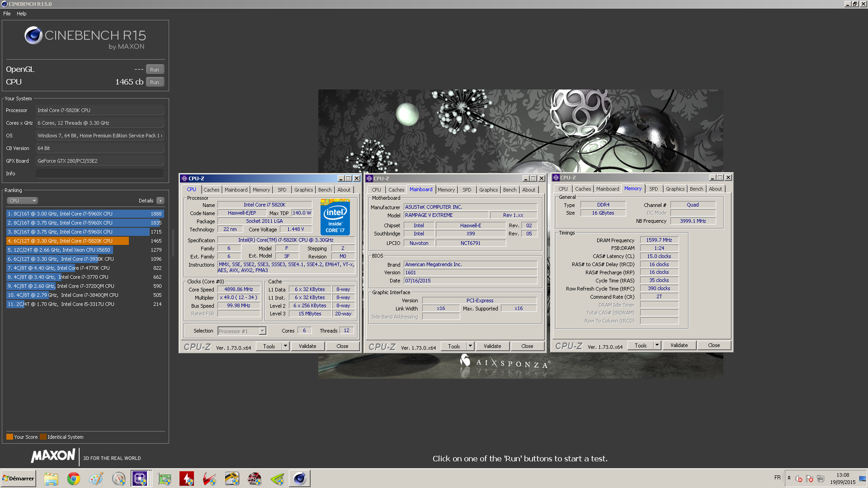Viewport: 868px width, 488px height.
Task: Expand Tools dropdown arrow in CPU window
Action: tap(285, 347)
